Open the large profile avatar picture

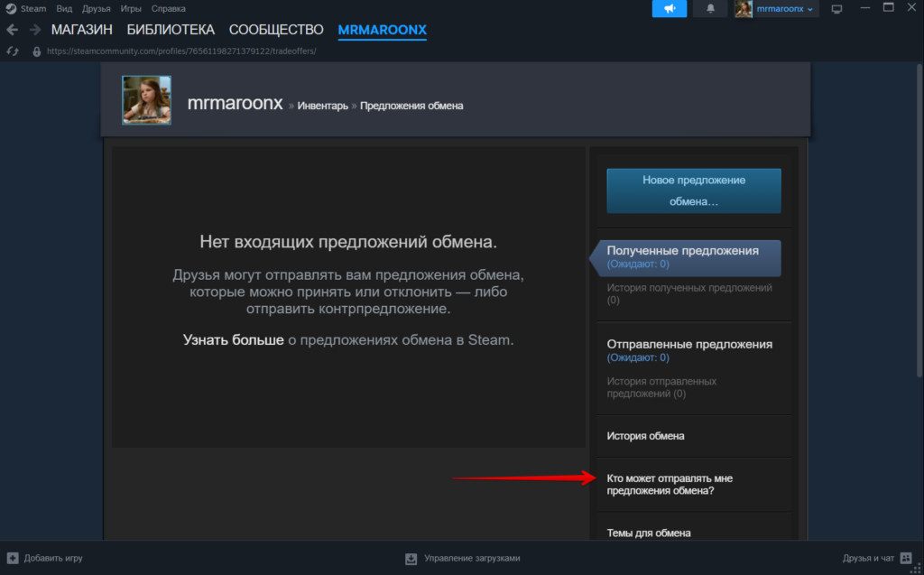pyautogui.click(x=147, y=100)
